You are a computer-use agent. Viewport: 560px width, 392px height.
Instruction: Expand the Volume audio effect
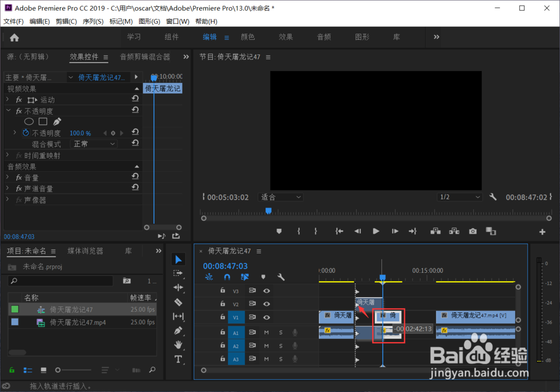tap(7, 177)
